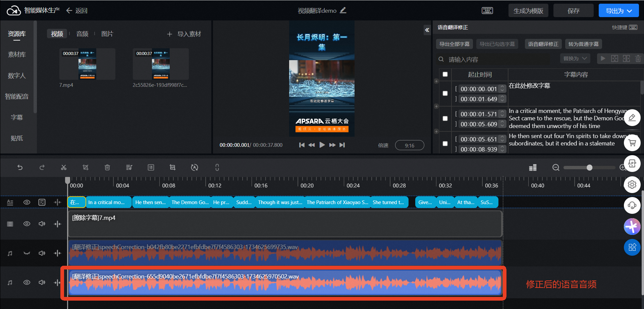Click the trash delete icon in timeline toolbar
Viewport: 644px width, 309px height.
pyautogui.click(x=107, y=167)
